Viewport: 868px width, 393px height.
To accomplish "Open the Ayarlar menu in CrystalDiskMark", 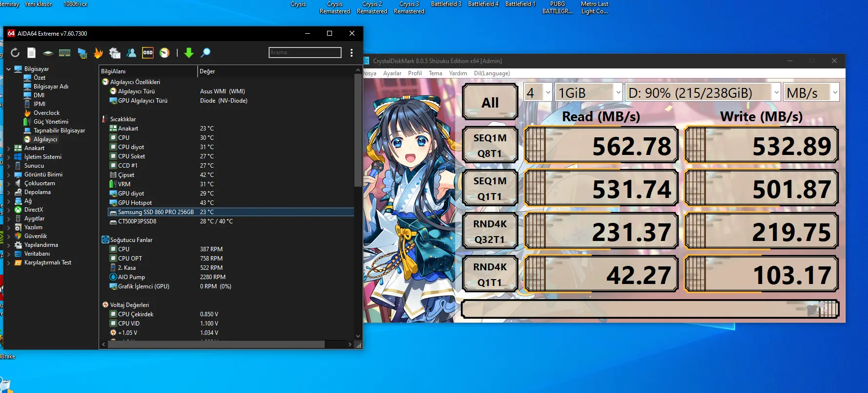I will (x=392, y=73).
